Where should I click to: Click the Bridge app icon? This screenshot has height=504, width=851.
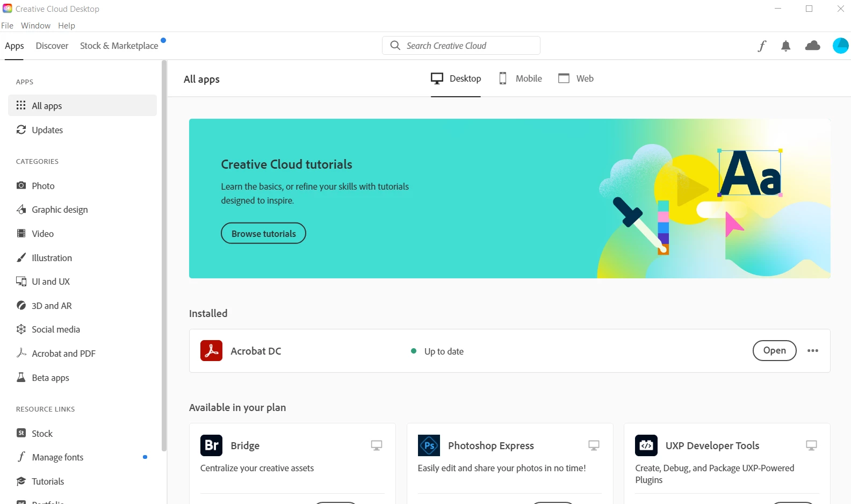(211, 445)
